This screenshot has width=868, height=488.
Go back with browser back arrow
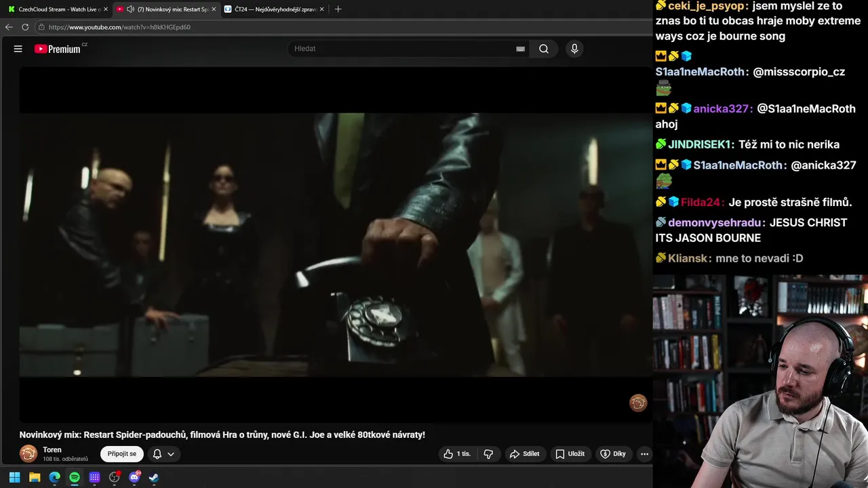(x=9, y=27)
